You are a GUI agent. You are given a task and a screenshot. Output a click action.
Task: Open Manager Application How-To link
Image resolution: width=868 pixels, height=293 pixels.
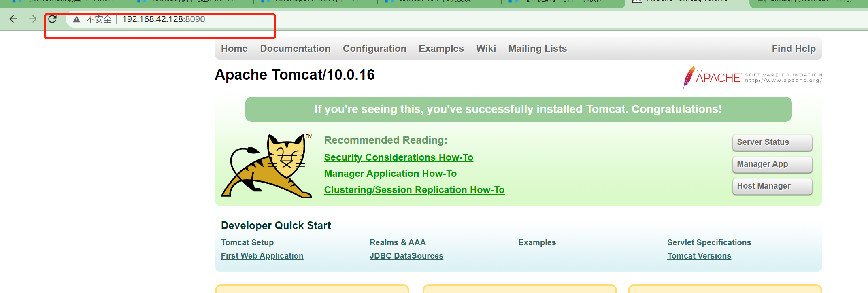pyautogui.click(x=390, y=174)
